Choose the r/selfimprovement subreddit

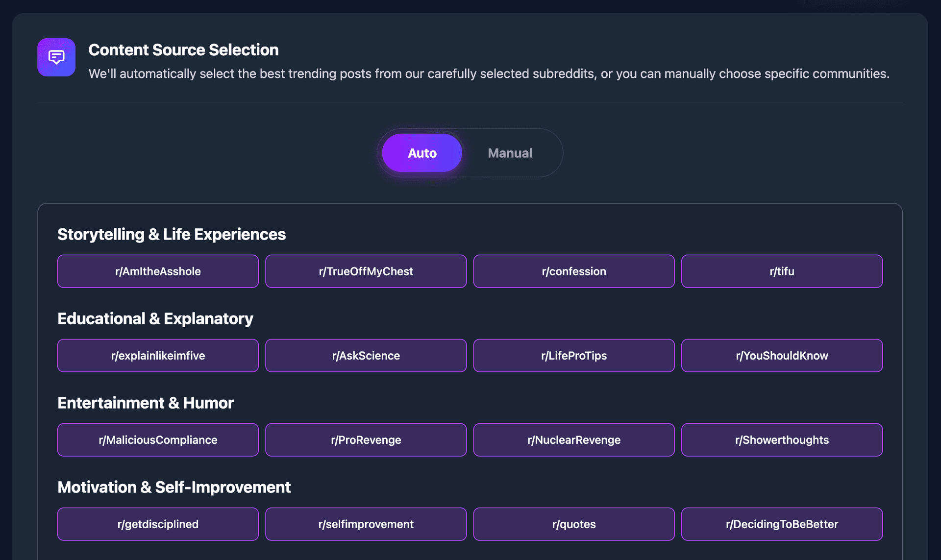(x=366, y=524)
